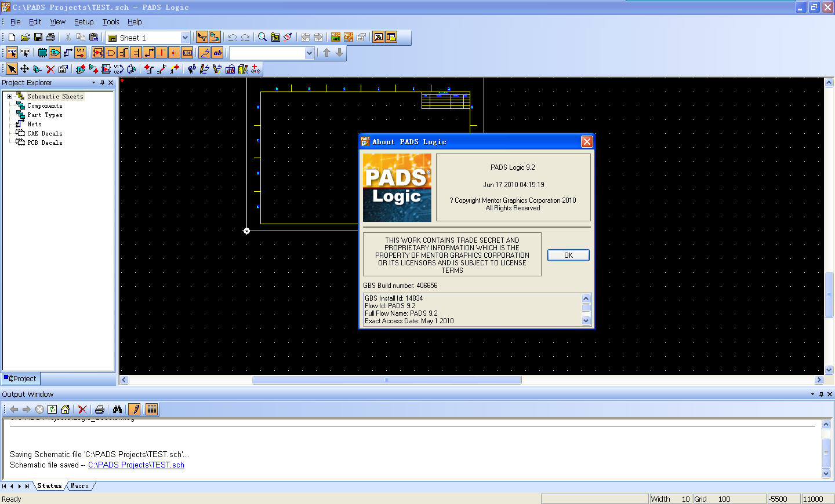Image resolution: width=835 pixels, height=504 pixels.
Task: Select Nets in Project Explorer tree
Action: (x=34, y=124)
